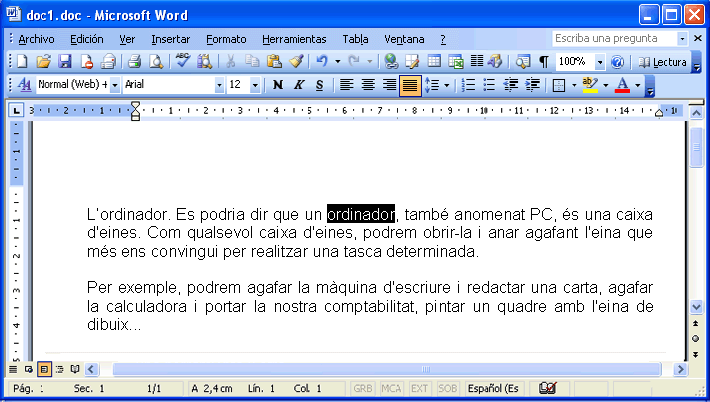Expand the Normal (Web) style dropdown
This screenshot has height=402, width=710.
tap(115, 85)
